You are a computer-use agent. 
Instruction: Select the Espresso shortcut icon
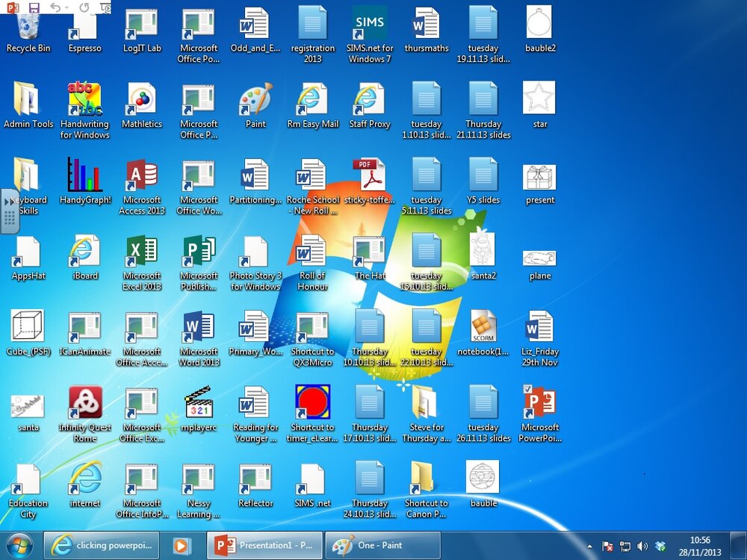click(x=84, y=27)
